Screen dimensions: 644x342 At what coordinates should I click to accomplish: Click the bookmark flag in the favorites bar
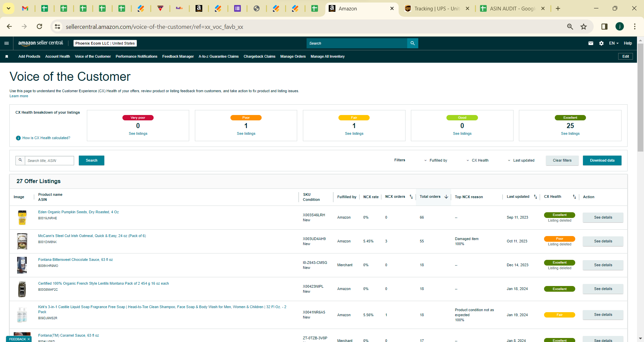pos(7,57)
